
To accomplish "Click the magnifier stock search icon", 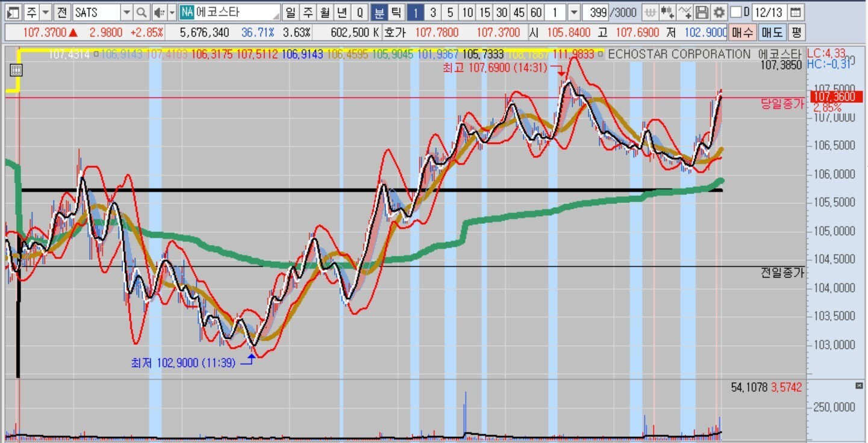I will click(x=141, y=12).
